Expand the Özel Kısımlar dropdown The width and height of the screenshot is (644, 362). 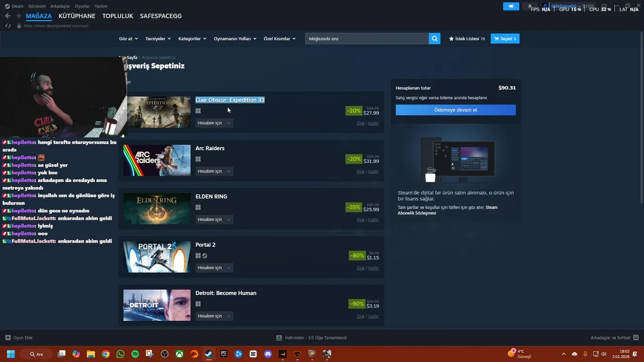coord(279,39)
